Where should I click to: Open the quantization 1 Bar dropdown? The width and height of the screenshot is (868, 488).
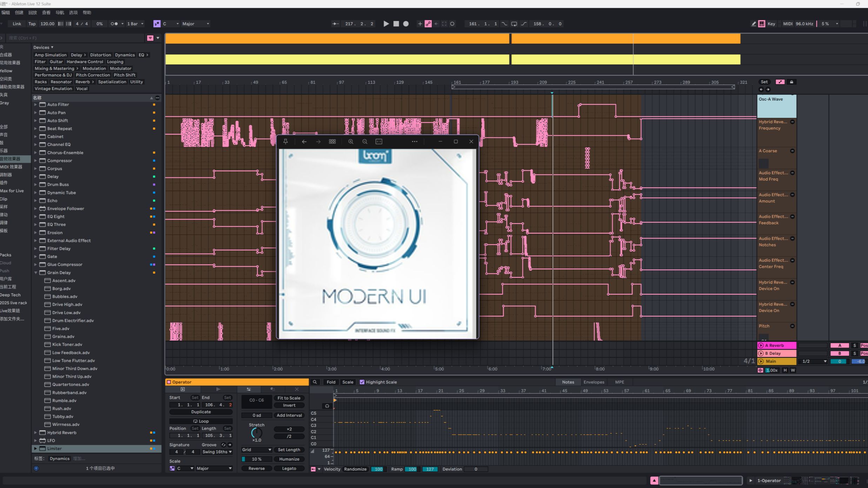click(x=135, y=24)
